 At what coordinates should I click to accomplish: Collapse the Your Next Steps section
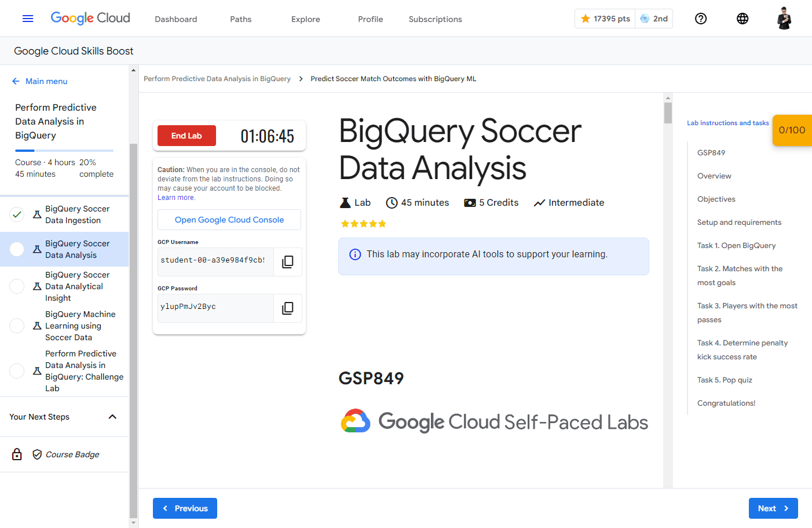click(x=112, y=417)
